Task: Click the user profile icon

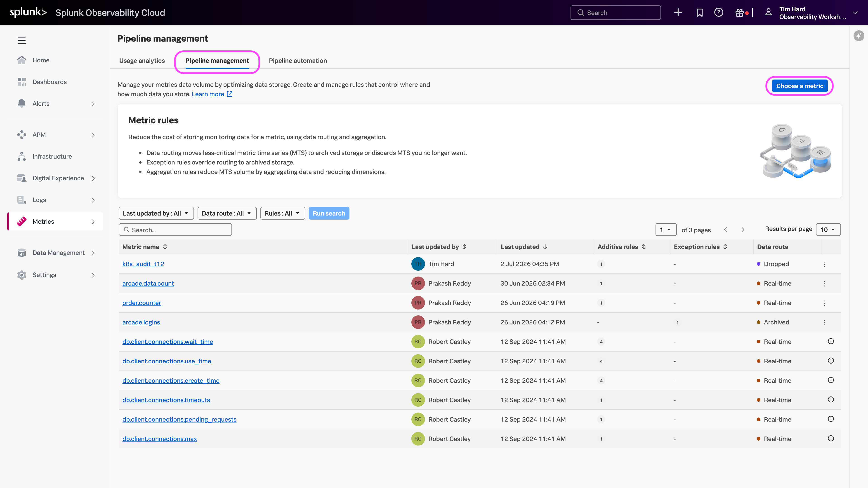Action: (x=768, y=12)
